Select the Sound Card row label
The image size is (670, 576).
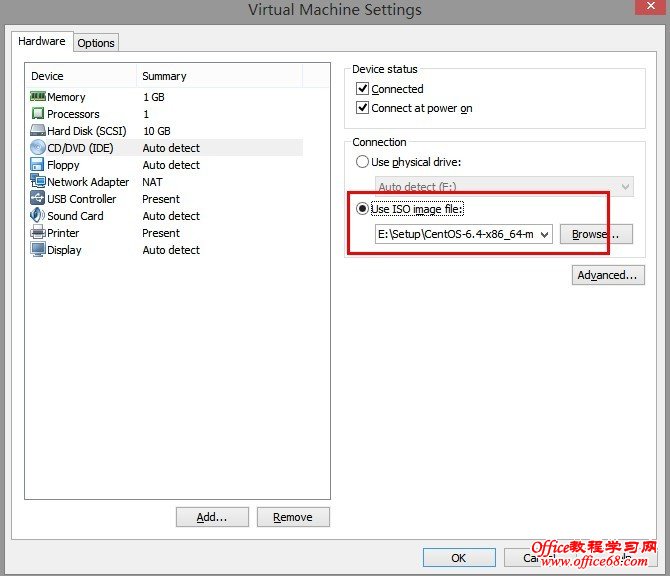click(75, 216)
